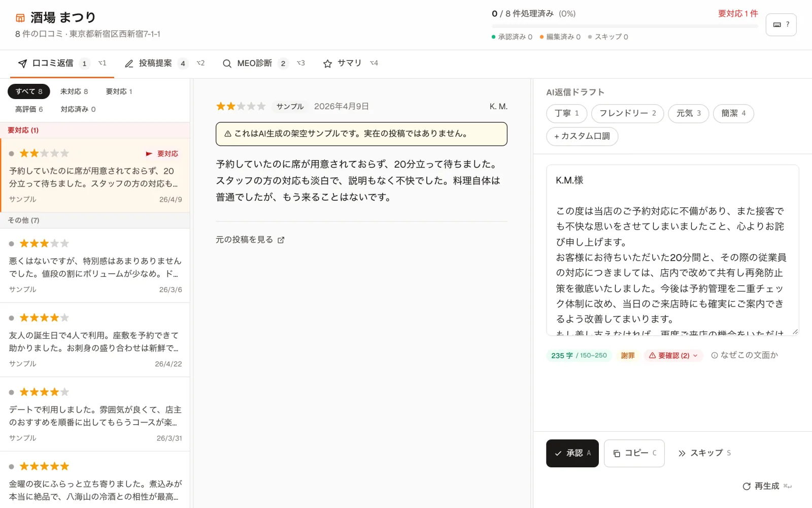Filter reviews by 未対応 8
The width and height of the screenshot is (812, 508).
click(x=74, y=91)
